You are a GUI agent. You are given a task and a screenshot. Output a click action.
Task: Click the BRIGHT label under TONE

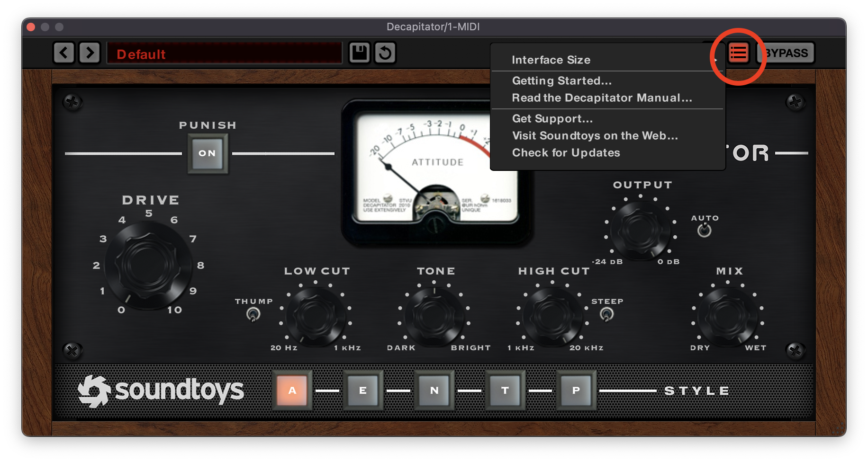click(471, 348)
